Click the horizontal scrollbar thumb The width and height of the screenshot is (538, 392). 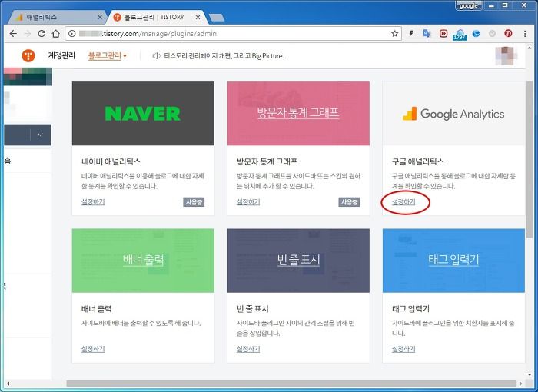[x=291, y=384]
